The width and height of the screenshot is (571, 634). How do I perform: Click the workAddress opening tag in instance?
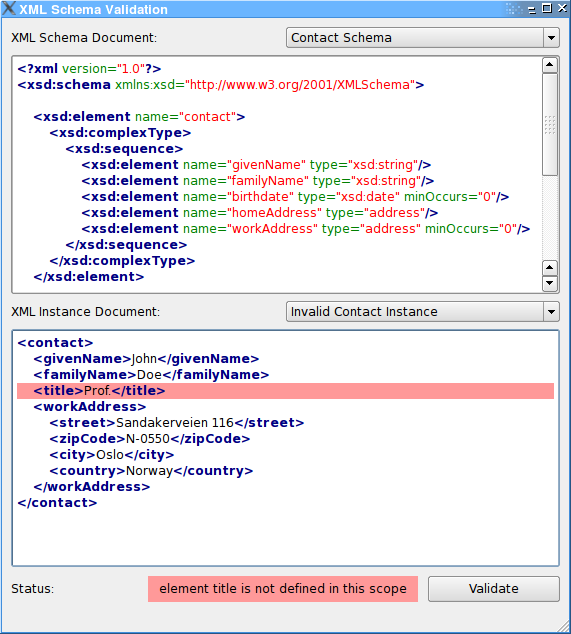point(90,407)
